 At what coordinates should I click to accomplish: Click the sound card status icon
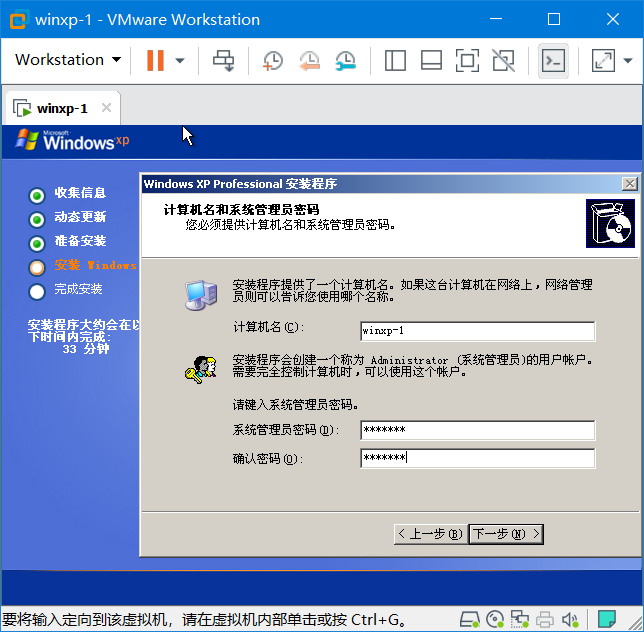[x=570, y=619]
